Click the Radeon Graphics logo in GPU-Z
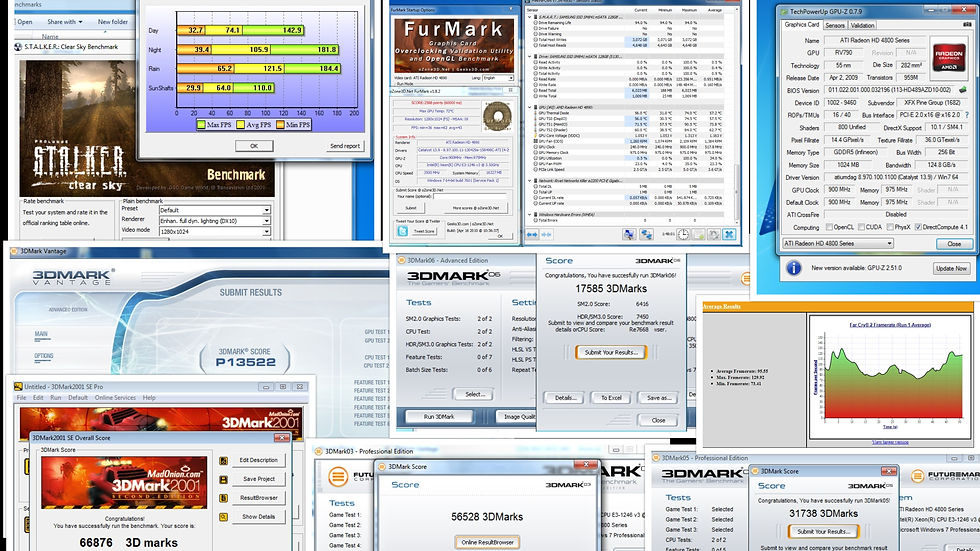 tap(949, 57)
